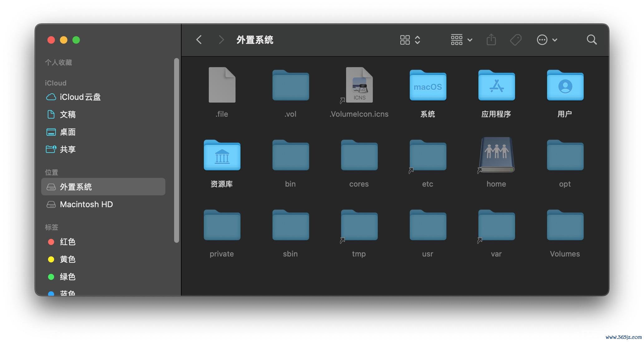Filter by the 红色 red tag
644x342 pixels.
click(x=103, y=242)
